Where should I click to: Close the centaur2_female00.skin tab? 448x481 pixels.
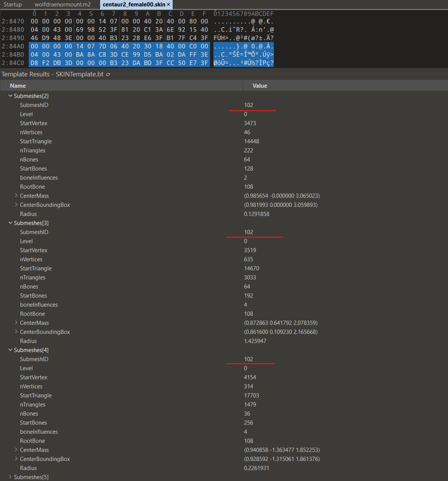tap(168, 4)
